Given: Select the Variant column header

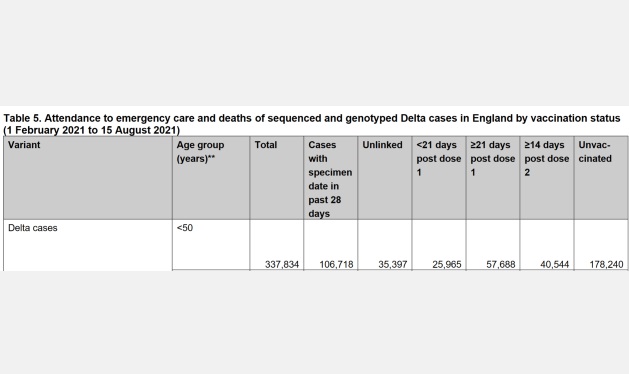Looking at the screenshot, I should (x=24, y=145).
